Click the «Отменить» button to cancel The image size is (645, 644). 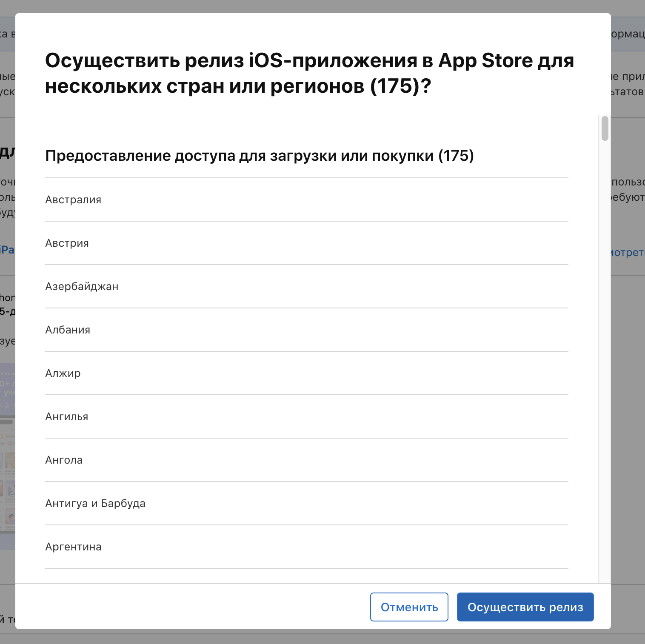408,607
